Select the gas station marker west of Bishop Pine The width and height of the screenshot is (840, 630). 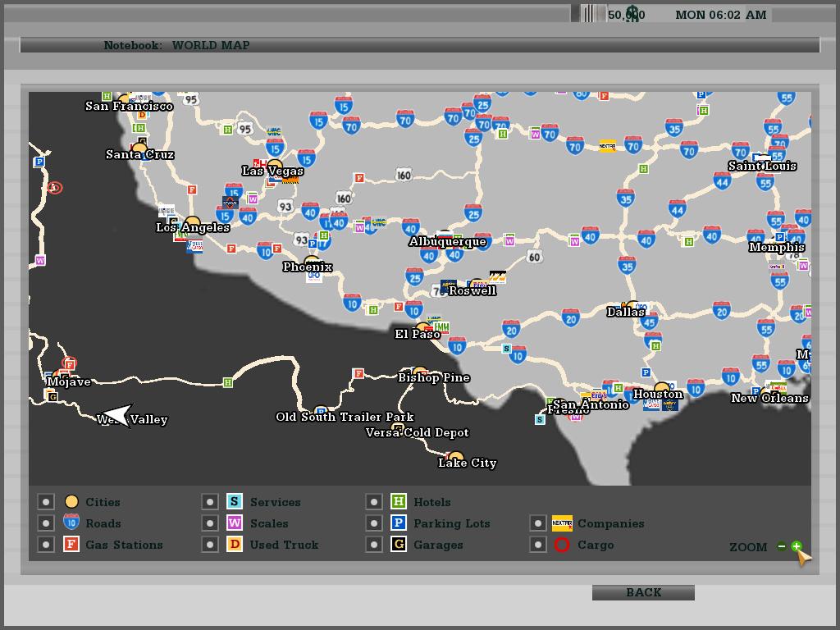click(x=358, y=374)
